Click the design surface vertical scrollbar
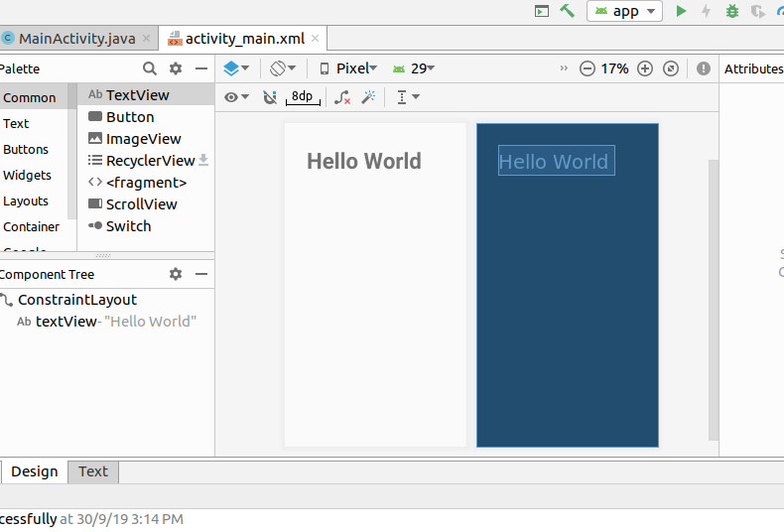 (x=714, y=300)
